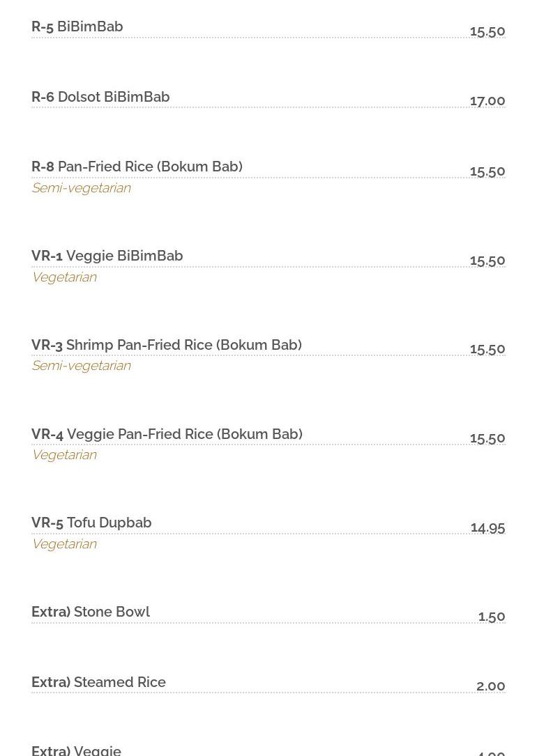Screen dimensions: 537x756
Task: Click Semi-vegetarian label under Shrimp Pan-Fried Rice
Action: click(x=81, y=366)
